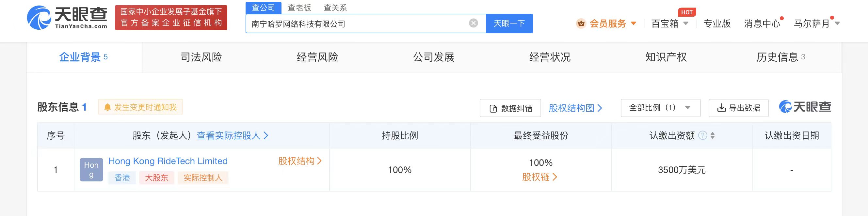
Task: Switch to the 查关系 search tab
Action: pos(335,8)
